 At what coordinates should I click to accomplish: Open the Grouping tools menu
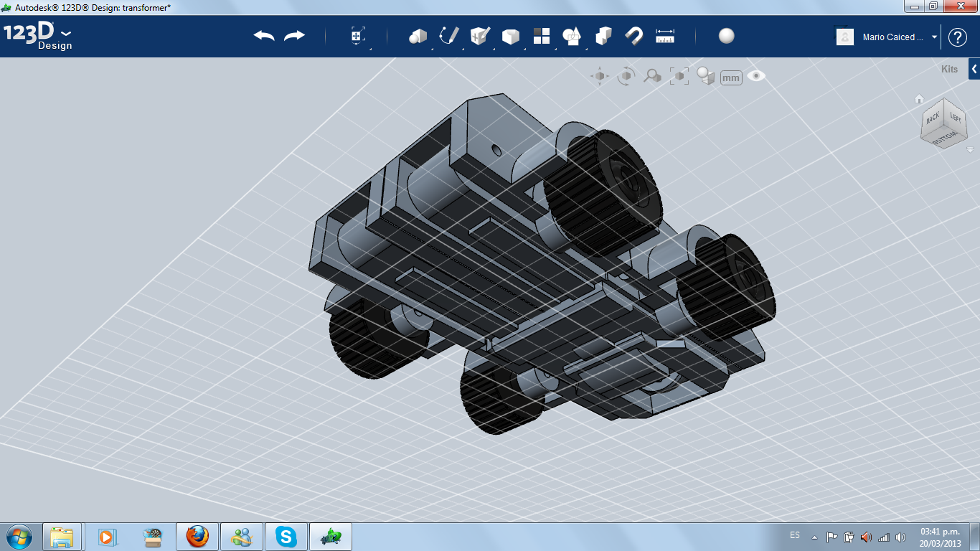(572, 36)
